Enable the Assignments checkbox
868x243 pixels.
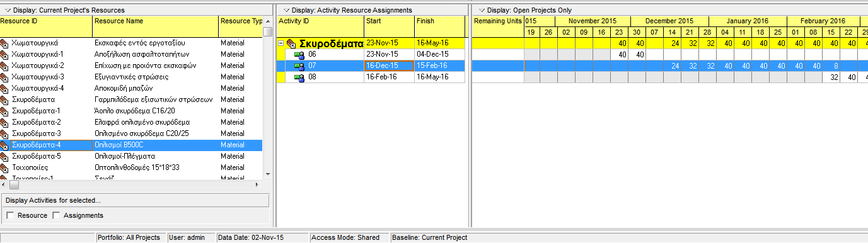tap(57, 216)
